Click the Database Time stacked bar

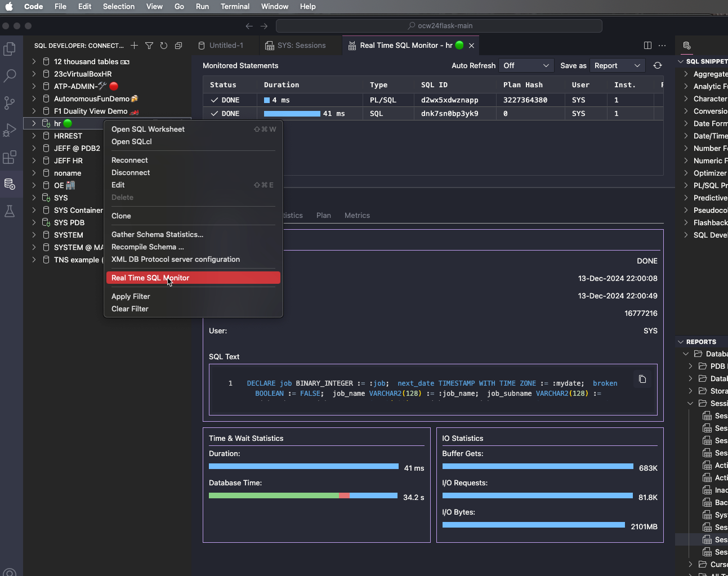(x=303, y=495)
